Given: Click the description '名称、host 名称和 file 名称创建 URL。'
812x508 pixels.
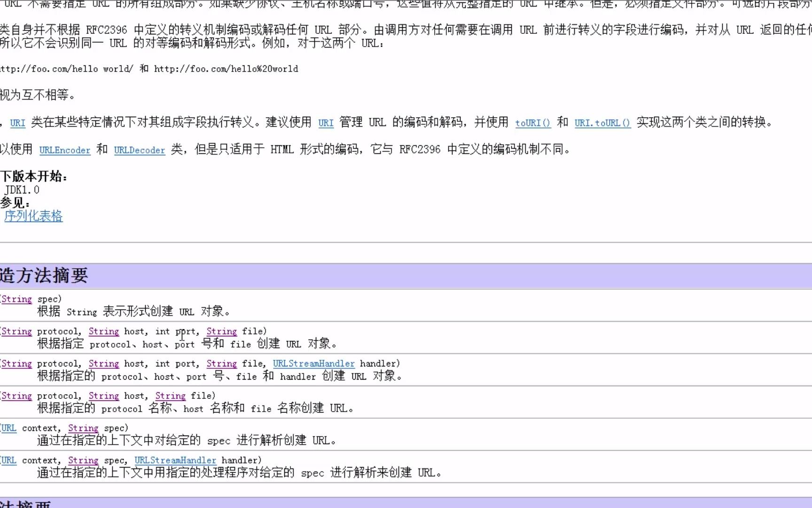Looking at the screenshot, I should (251, 408).
